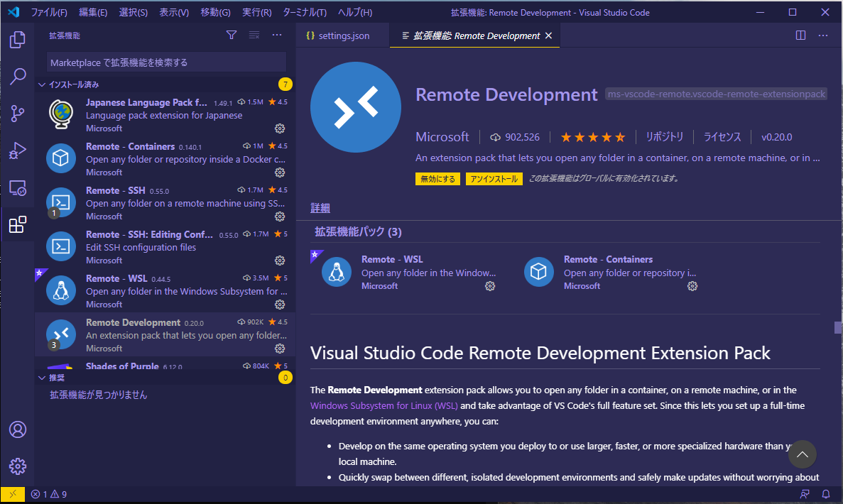The image size is (843, 504).
Task: Open the ターミナル(T) menu
Action: click(305, 12)
